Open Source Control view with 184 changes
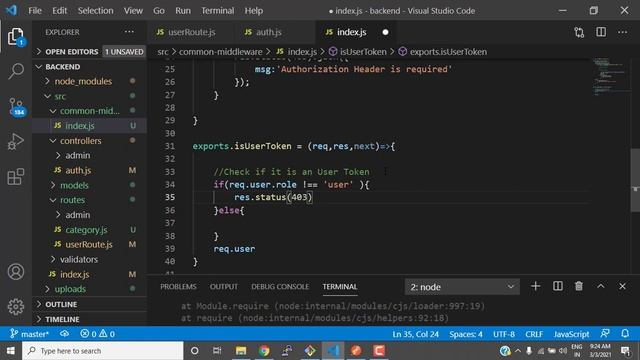Screen dimensions: 640x360 point(16,107)
